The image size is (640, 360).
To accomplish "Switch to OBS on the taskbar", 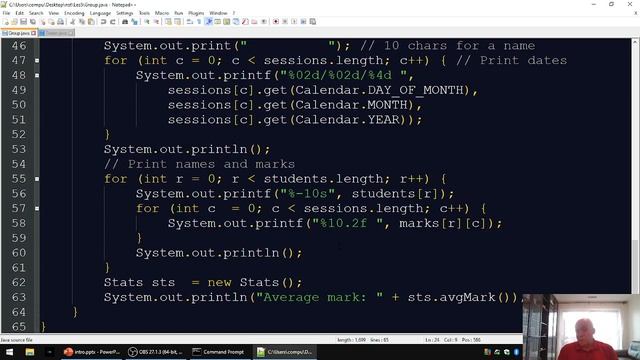I will (x=156, y=352).
